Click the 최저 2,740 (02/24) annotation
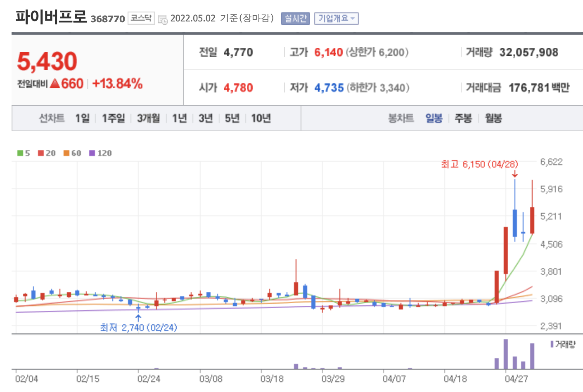 [138, 328]
